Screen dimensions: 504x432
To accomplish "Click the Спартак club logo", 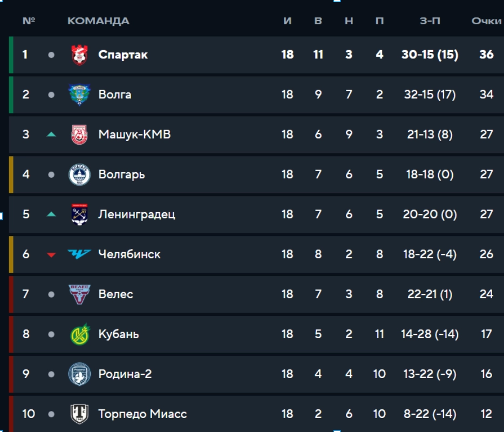I will pos(79,55).
